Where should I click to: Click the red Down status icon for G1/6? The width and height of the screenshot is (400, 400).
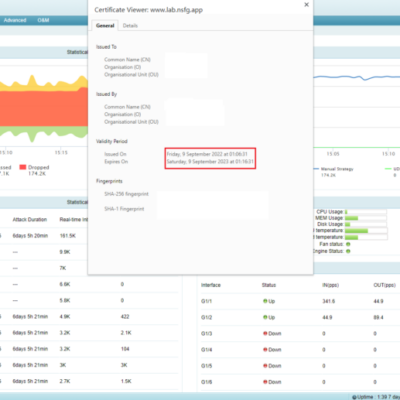[x=265, y=382]
